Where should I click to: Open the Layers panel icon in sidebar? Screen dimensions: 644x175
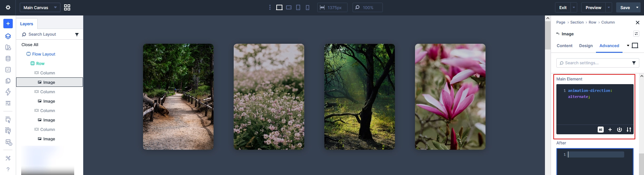tap(8, 36)
